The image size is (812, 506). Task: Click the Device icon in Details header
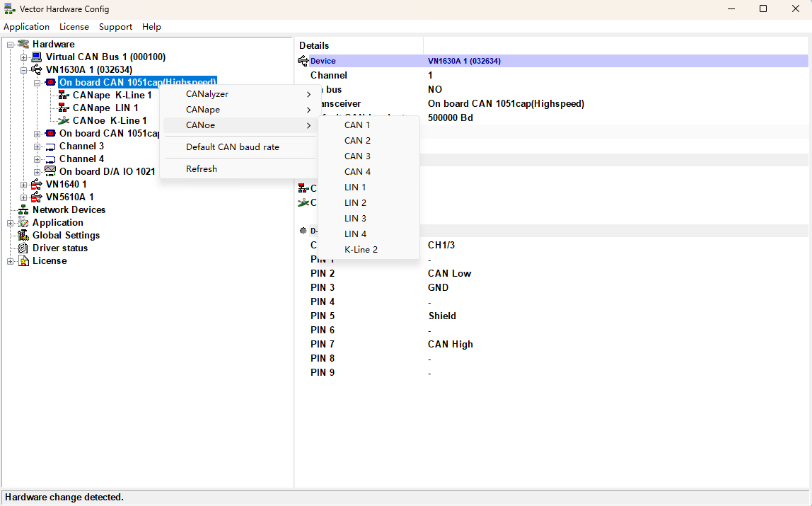pyautogui.click(x=303, y=61)
